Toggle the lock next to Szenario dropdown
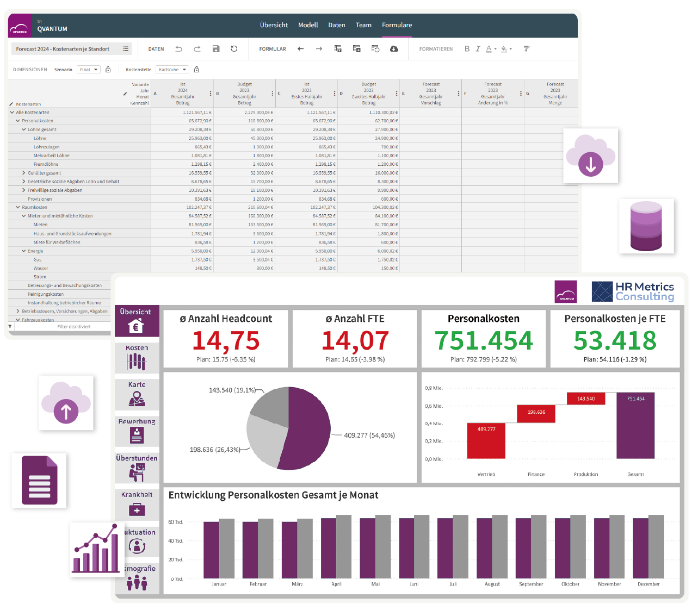 [x=108, y=70]
